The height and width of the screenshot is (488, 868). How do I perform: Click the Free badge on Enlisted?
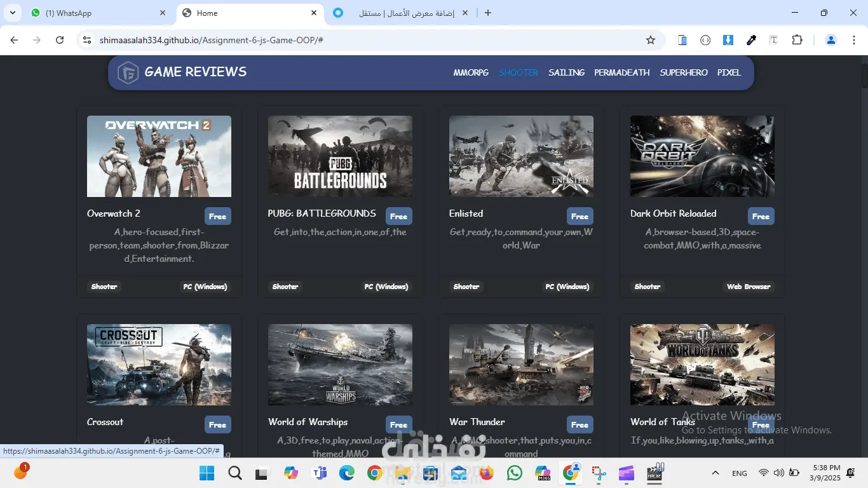click(580, 216)
